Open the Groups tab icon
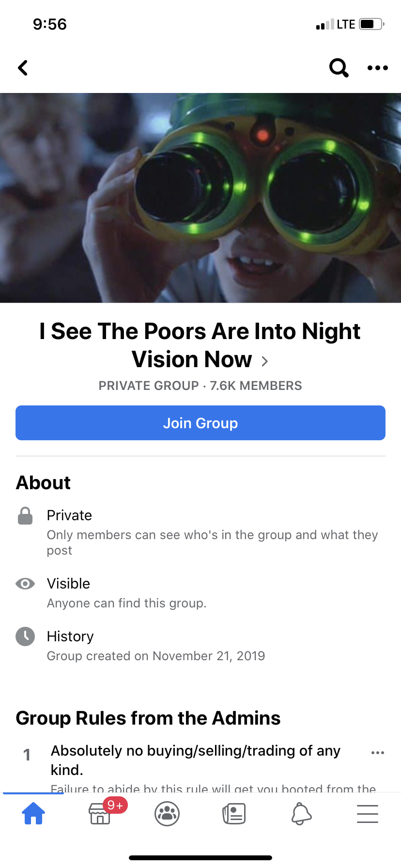 (167, 814)
